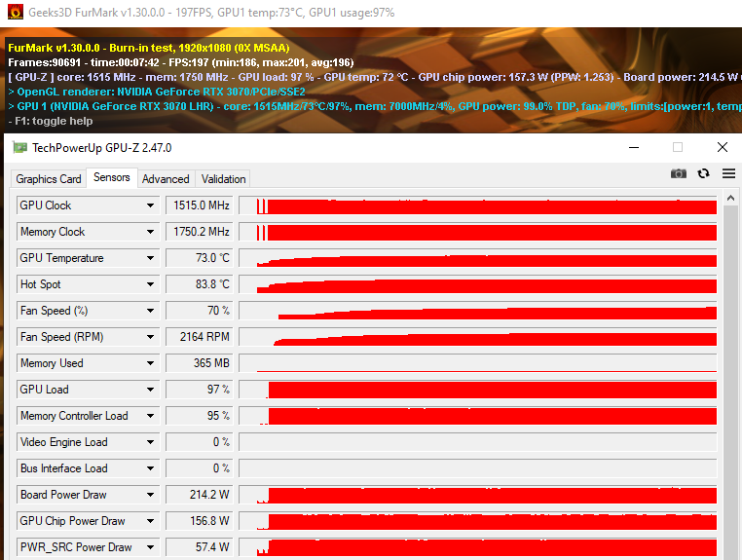Click the GPU-Z refresh icon

click(704, 173)
